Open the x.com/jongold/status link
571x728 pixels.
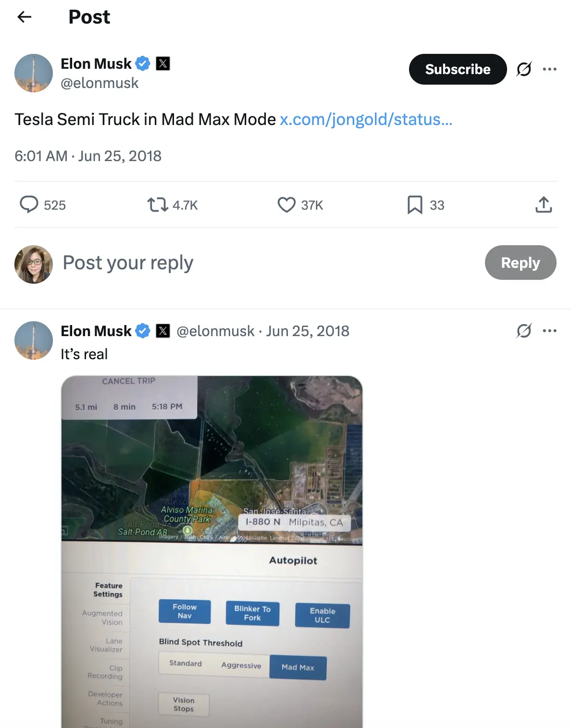pyautogui.click(x=366, y=119)
